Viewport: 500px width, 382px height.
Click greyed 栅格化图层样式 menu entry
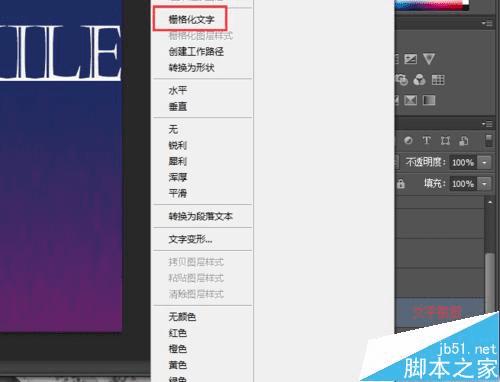click(x=200, y=36)
